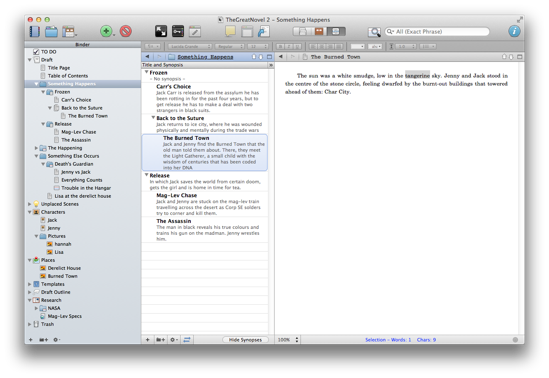
Task: Click Selection word count in footer
Action: [388, 340]
